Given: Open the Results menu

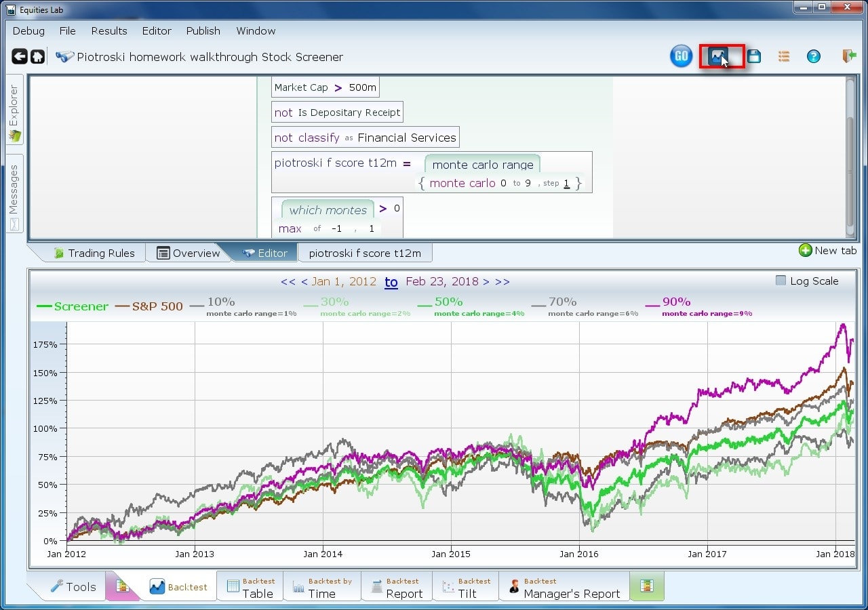Looking at the screenshot, I should tap(108, 31).
